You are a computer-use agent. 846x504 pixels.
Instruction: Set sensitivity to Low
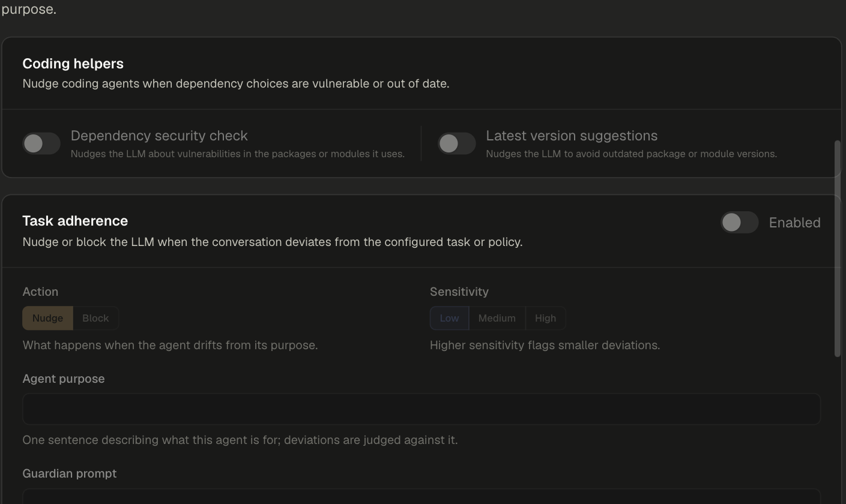point(449,318)
